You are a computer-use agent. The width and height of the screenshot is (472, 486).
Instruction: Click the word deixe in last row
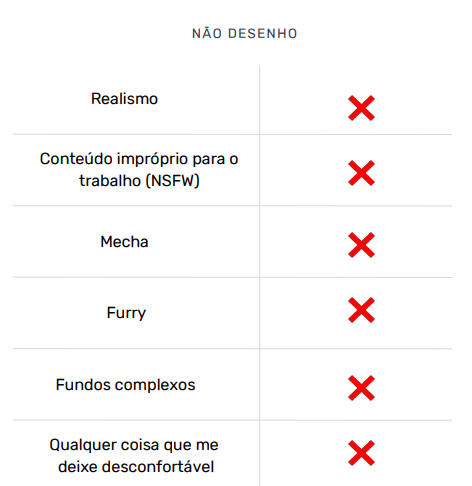pyautogui.click(x=78, y=467)
